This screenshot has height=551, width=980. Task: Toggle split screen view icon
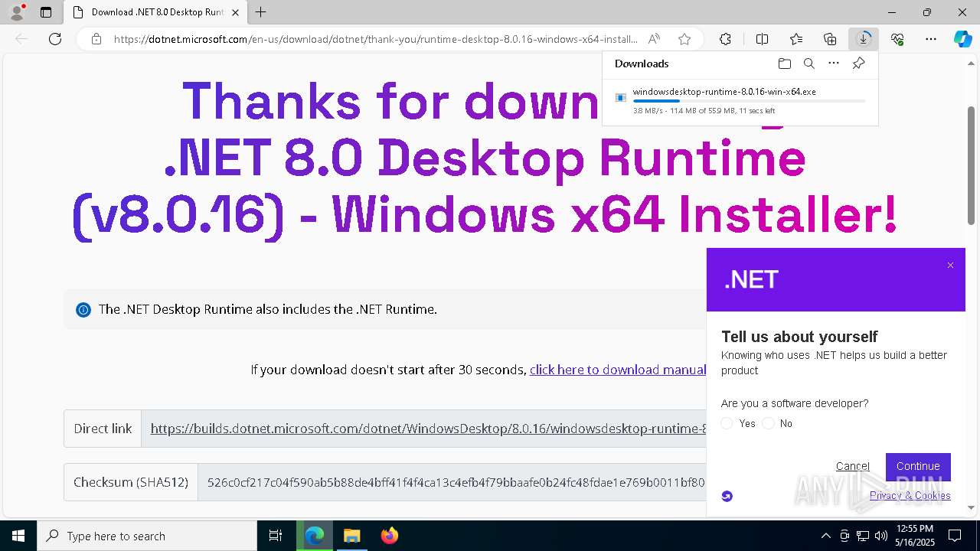pos(762,39)
